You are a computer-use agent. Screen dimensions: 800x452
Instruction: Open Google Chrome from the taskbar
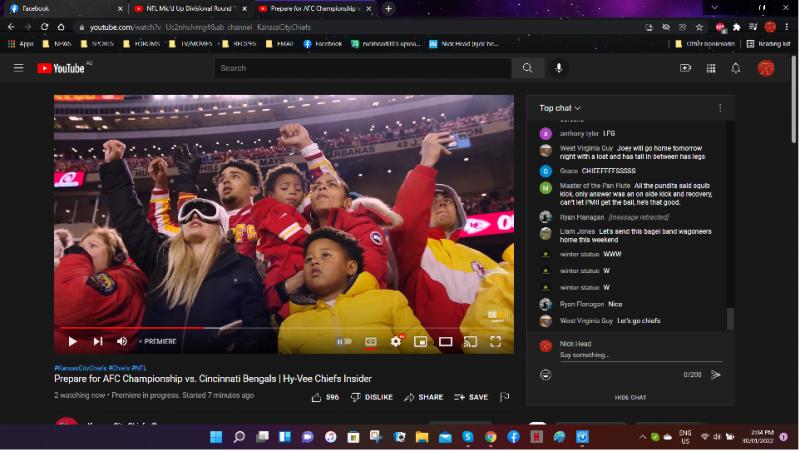tap(491, 437)
